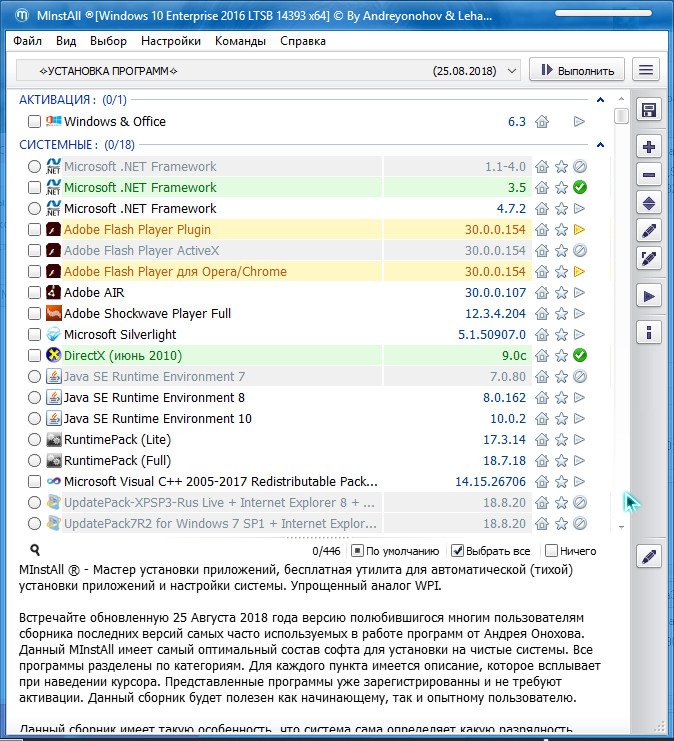Click run arrow for .NET Framework 4.7.2

[579, 208]
